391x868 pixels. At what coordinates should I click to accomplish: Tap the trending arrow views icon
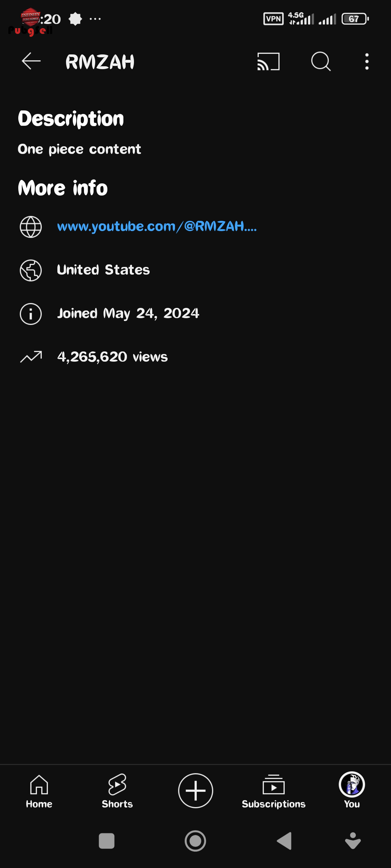pyautogui.click(x=31, y=357)
